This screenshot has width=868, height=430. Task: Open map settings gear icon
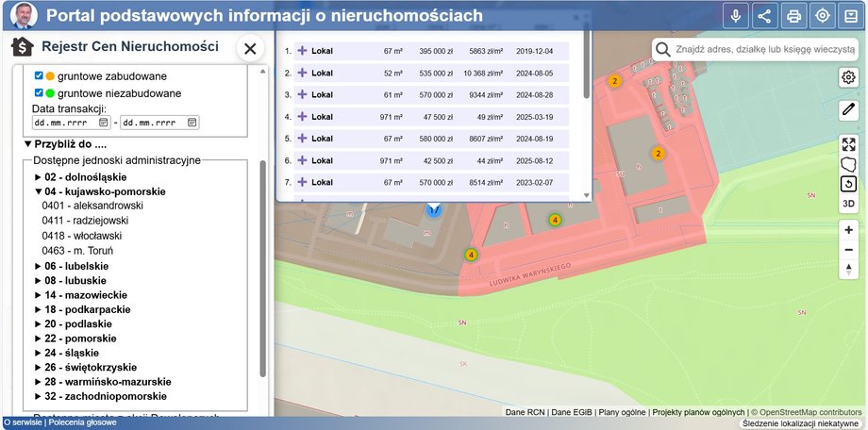tap(849, 77)
